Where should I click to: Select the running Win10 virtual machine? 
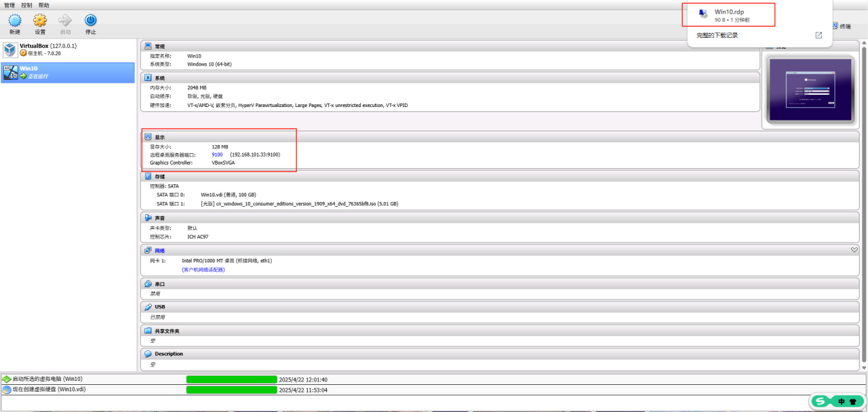(68, 73)
